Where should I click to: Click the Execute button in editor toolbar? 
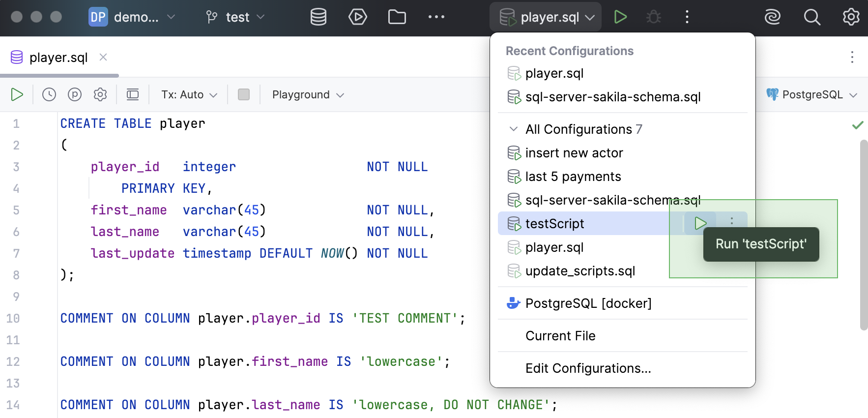click(17, 94)
